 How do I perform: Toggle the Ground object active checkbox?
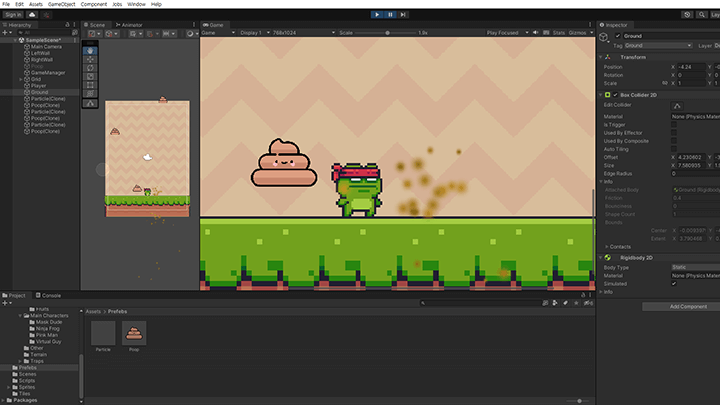pos(618,36)
